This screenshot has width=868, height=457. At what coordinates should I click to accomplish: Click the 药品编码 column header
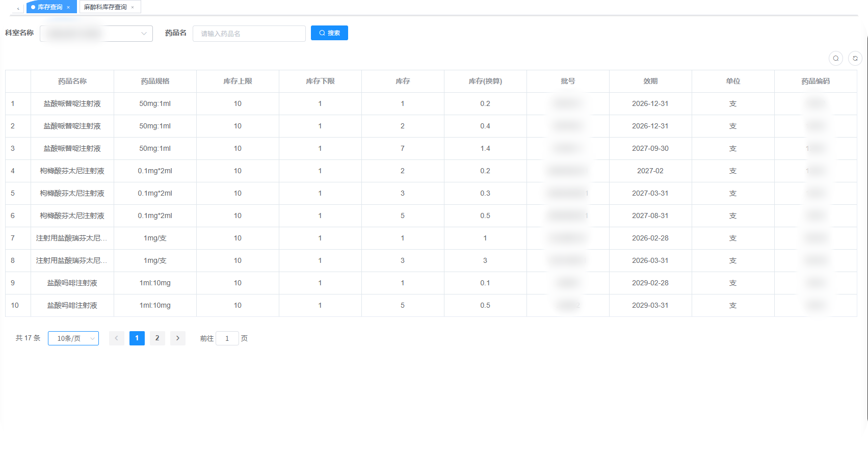point(816,82)
